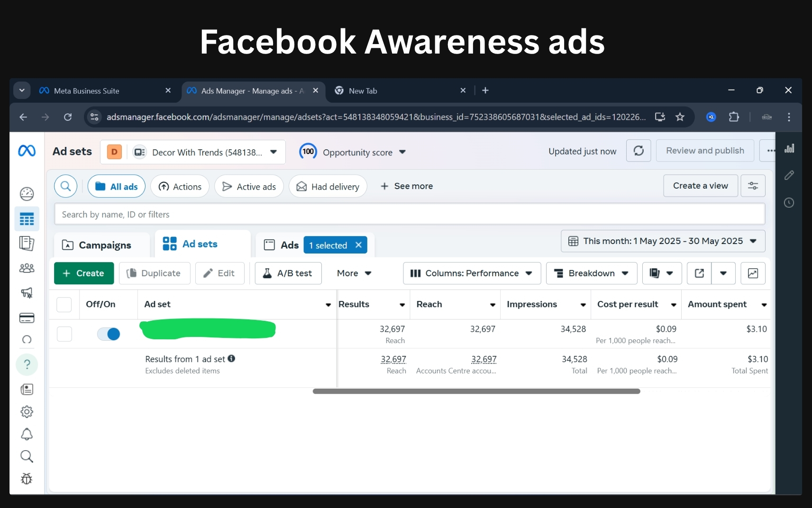This screenshot has height=508, width=812.
Task: Open reports dropdown with copy icon
Action: 662,273
